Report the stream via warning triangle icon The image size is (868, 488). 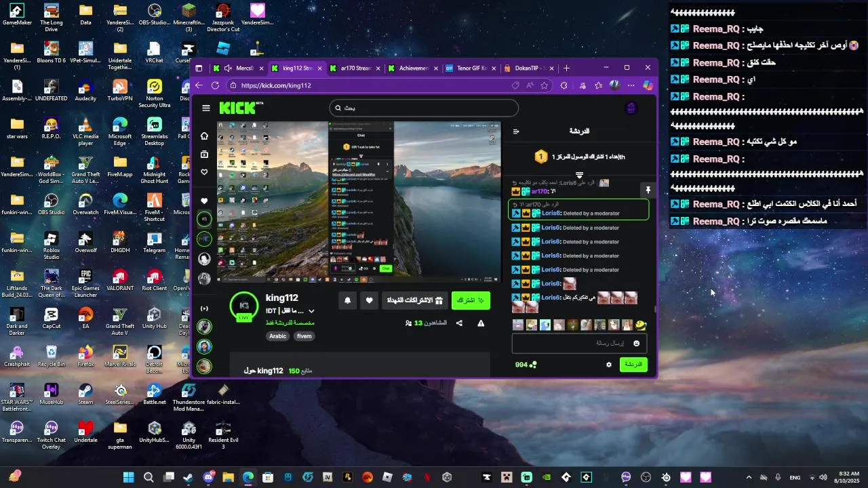tap(481, 323)
